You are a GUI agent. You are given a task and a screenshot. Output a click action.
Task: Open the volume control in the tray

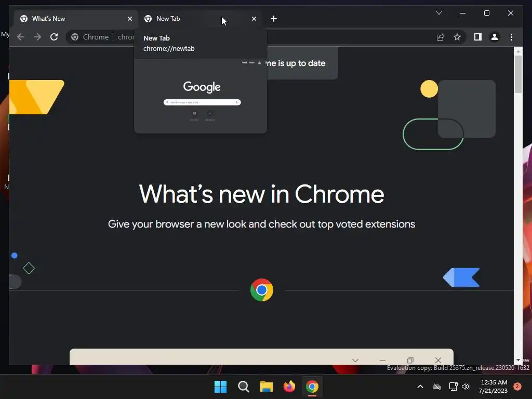(x=465, y=387)
